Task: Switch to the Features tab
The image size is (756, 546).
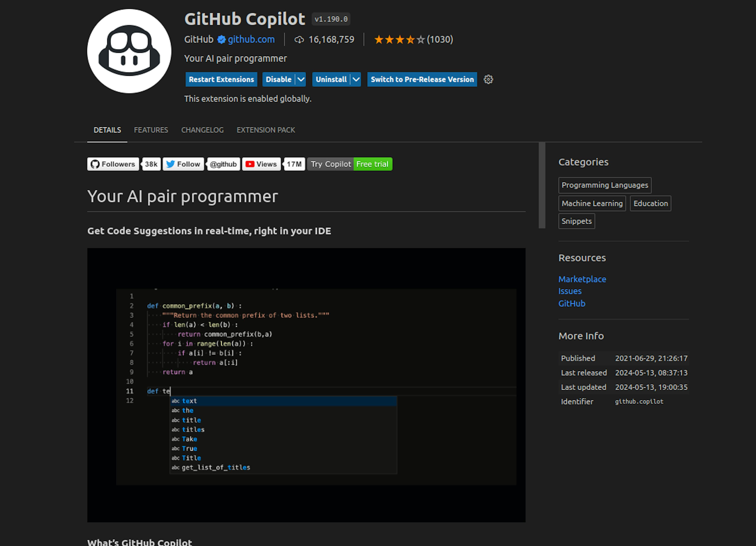Action: click(x=151, y=130)
